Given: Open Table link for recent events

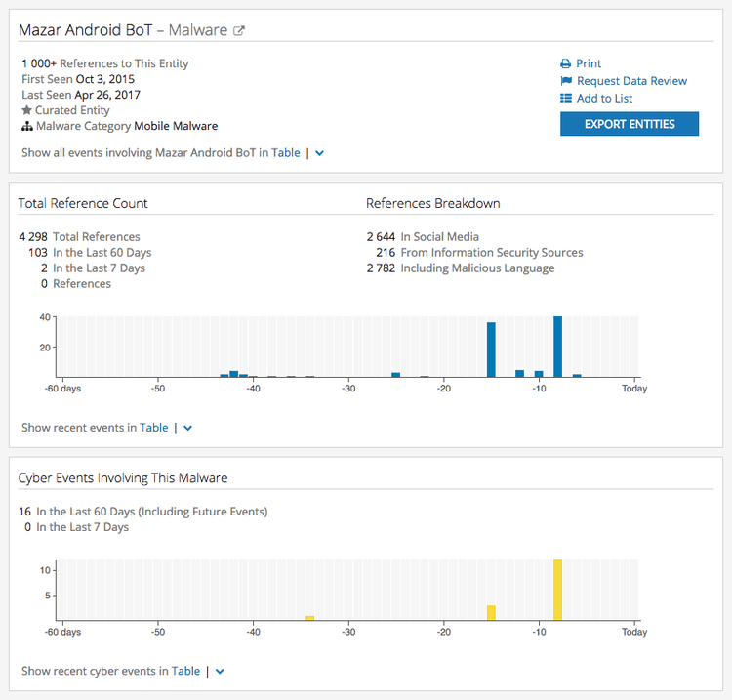Looking at the screenshot, I should 154,427.
